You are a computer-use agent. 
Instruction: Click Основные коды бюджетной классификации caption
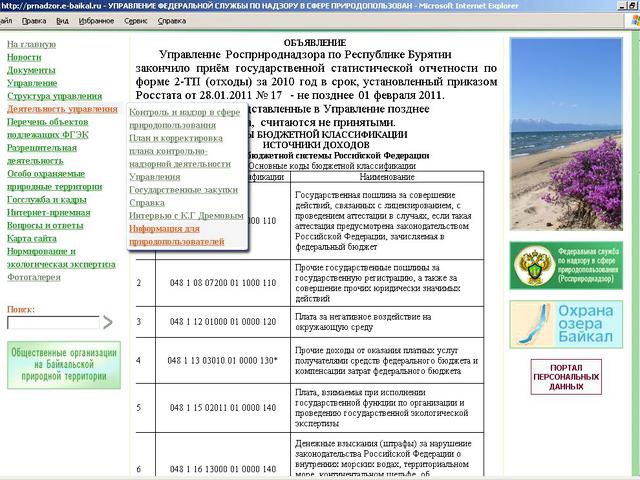pyautogui.click(x=331, y=166)
